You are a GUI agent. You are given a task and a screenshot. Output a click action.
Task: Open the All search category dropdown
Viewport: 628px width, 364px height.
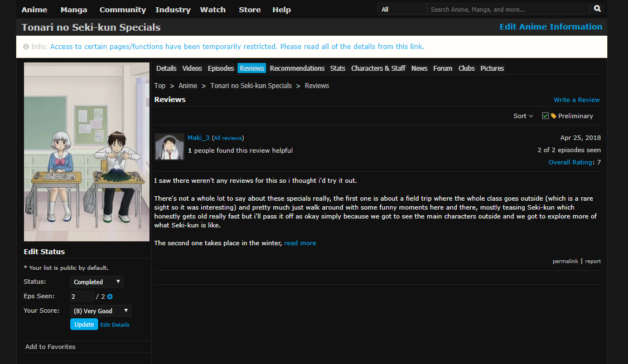(402, 9)
